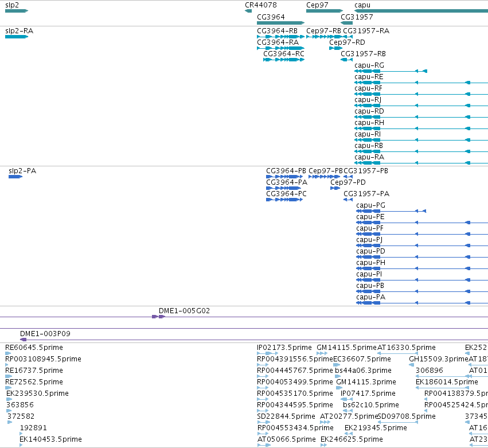Select EST RE16737.5prime
Viewport: 488px width, 448px height.
(9, 376)
